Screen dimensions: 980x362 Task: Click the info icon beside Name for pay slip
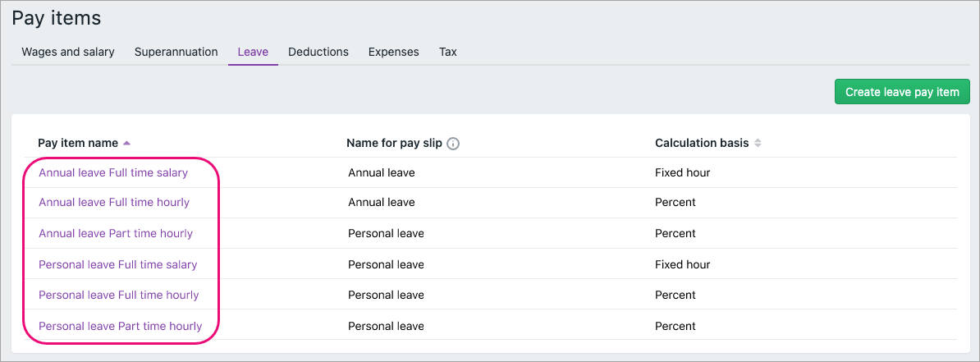click(453, 144)
